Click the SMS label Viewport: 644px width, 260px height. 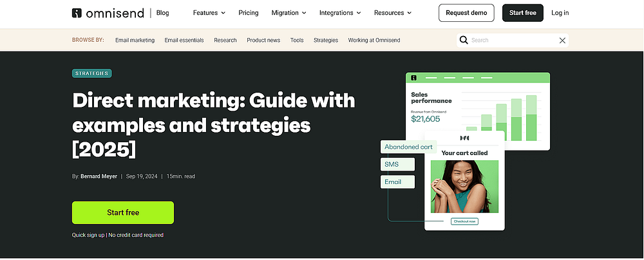pos(397,164)
